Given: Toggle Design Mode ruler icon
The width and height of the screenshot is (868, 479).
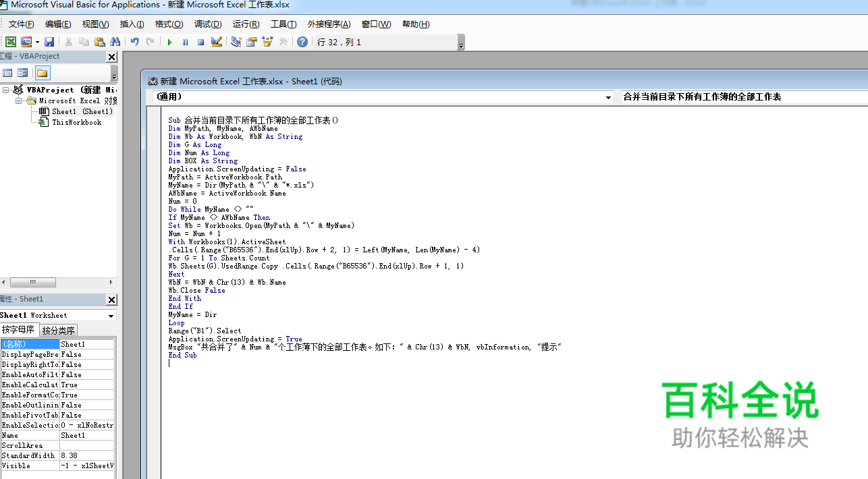Looking at the screenshot, I should (x=217, y=42).
